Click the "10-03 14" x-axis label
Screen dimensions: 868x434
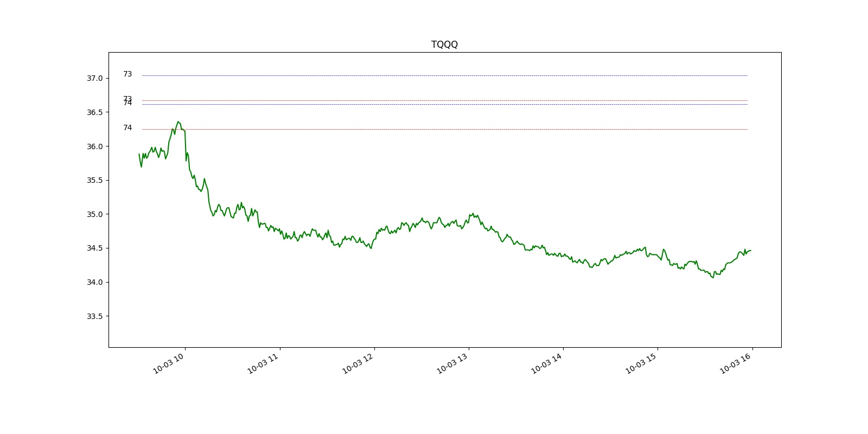point(547,363)
